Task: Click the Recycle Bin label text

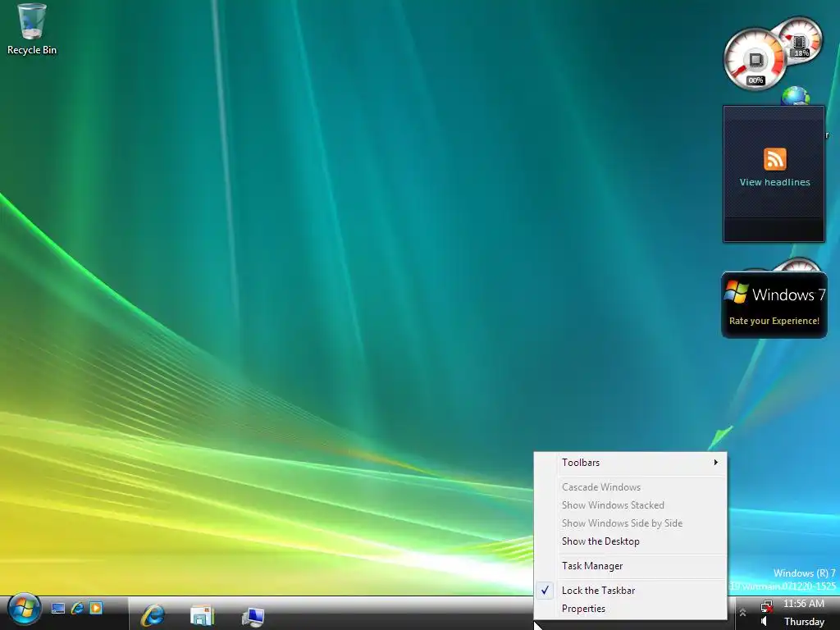Action: click(32, 50)
